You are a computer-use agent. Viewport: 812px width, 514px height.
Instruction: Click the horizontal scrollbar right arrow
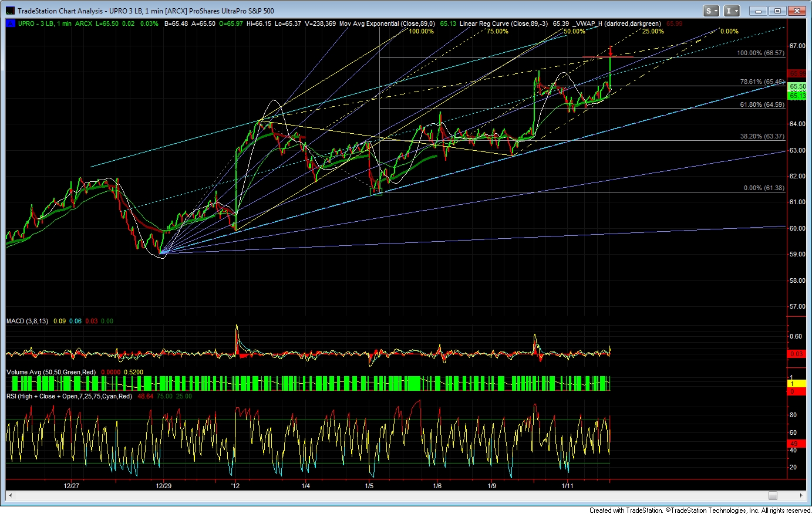(x=801, y=495)
